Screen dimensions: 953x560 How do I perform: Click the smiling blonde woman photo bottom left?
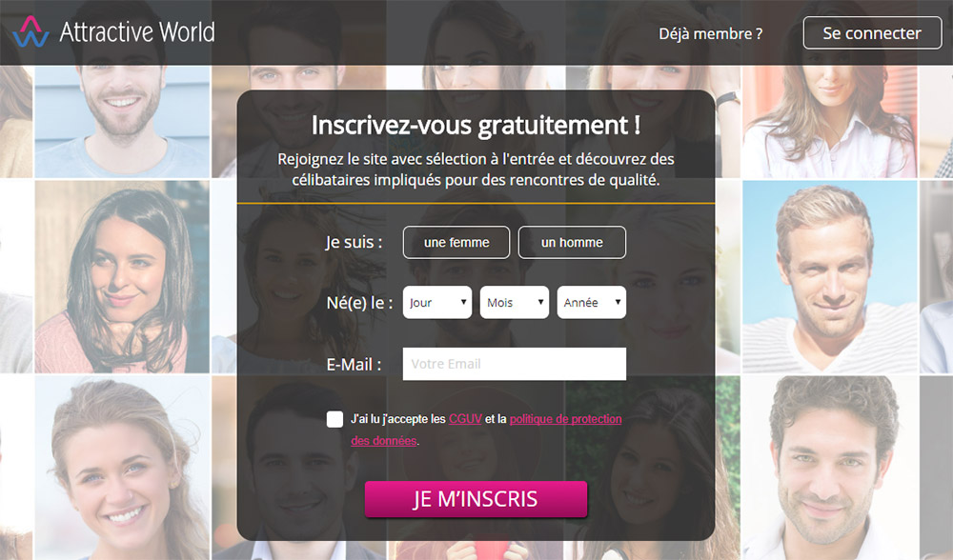coord(122,468)
